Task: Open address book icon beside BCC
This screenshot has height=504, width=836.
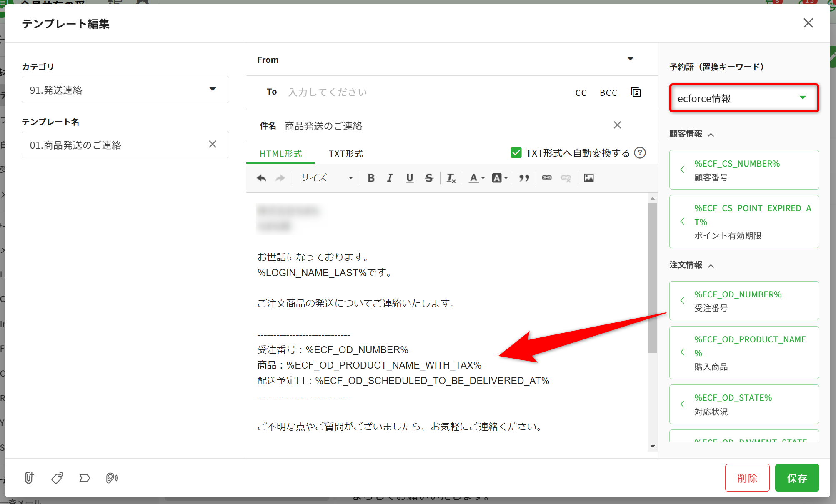Action: click(x=636, y=92)
